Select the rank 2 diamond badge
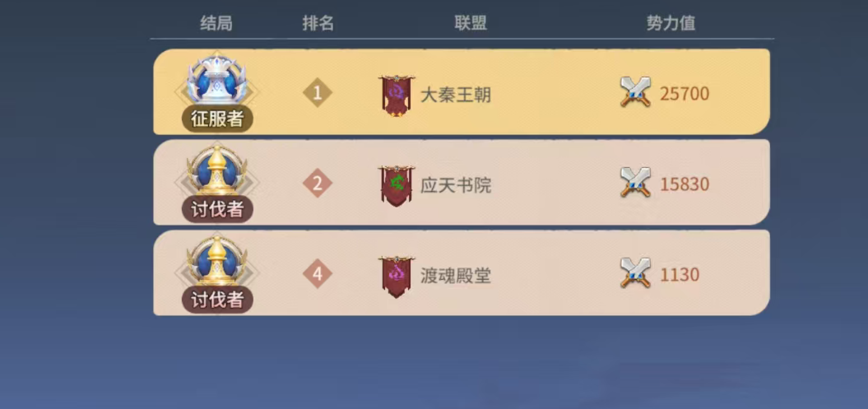This screenshot has height=409, width=868. 318,184
